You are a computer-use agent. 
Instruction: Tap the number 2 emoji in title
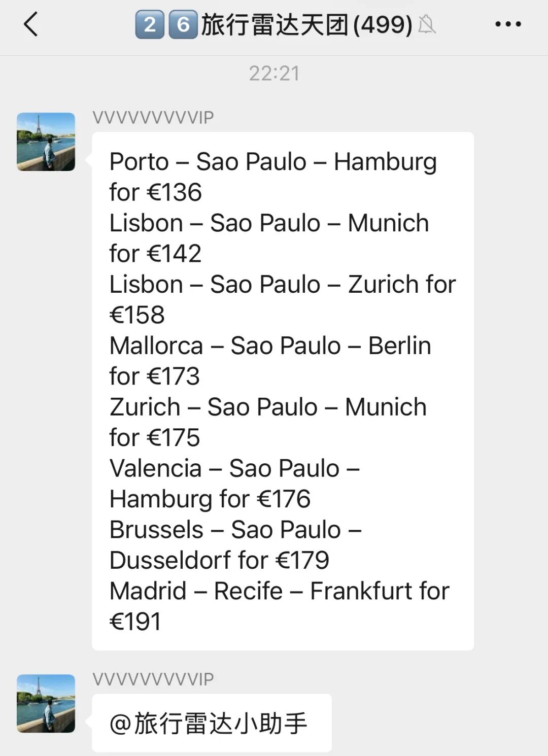(150, 24)
